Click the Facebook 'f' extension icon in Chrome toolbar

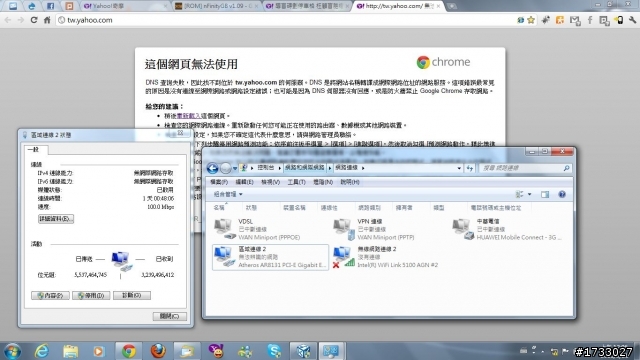click(x=590, y=20)
